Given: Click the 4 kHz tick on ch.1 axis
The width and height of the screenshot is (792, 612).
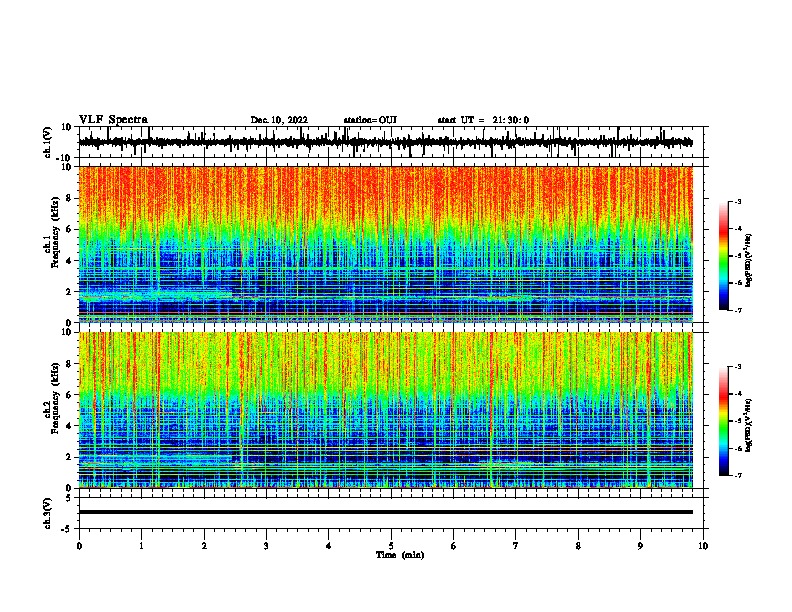Looking at the screenshot, I should [x=70, y=261].
